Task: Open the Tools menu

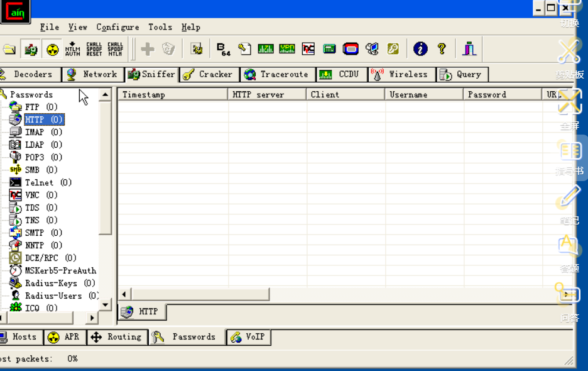Action: [160, 27]
